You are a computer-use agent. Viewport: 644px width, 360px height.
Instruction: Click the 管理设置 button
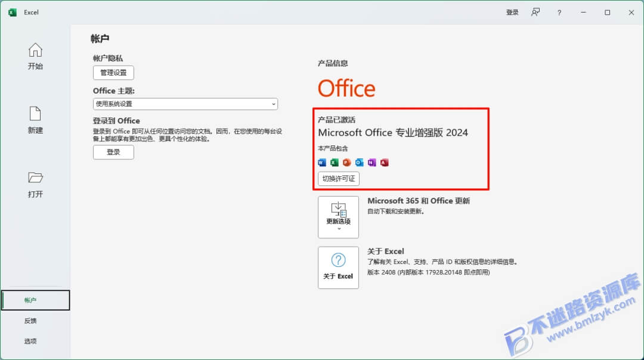113,73
